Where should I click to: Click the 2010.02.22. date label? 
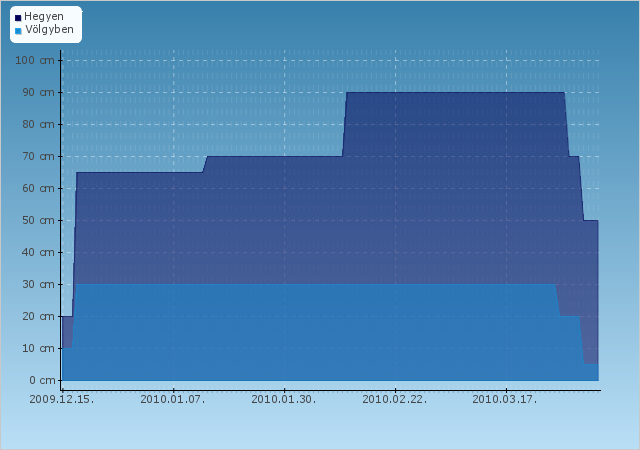click(395, 399)
